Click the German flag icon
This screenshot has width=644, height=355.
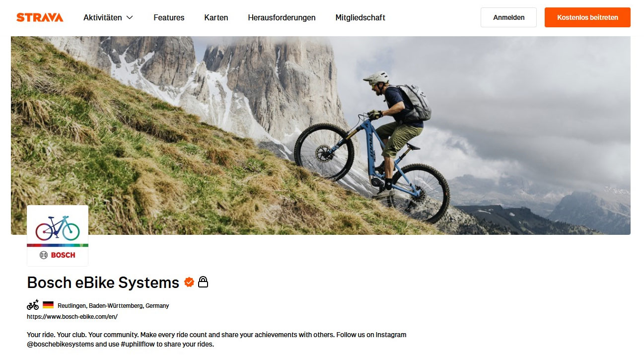[x=48, y=305]
